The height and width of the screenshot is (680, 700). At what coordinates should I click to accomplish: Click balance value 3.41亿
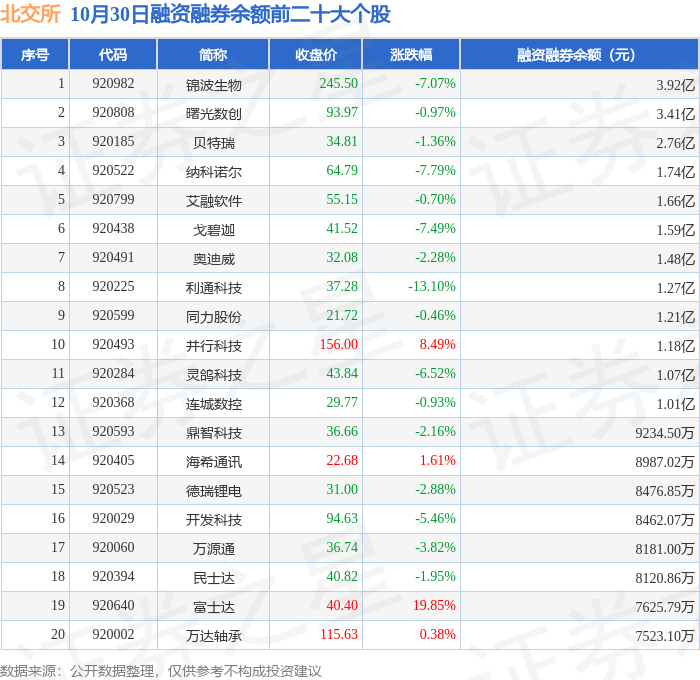click(x=675, y=114)
